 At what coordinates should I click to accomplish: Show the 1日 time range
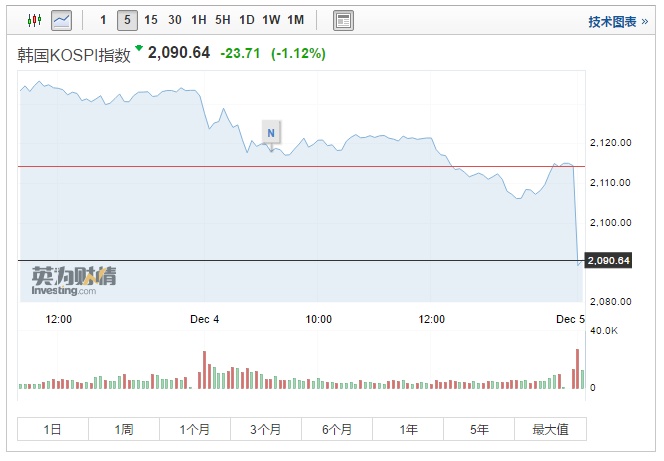53,429
